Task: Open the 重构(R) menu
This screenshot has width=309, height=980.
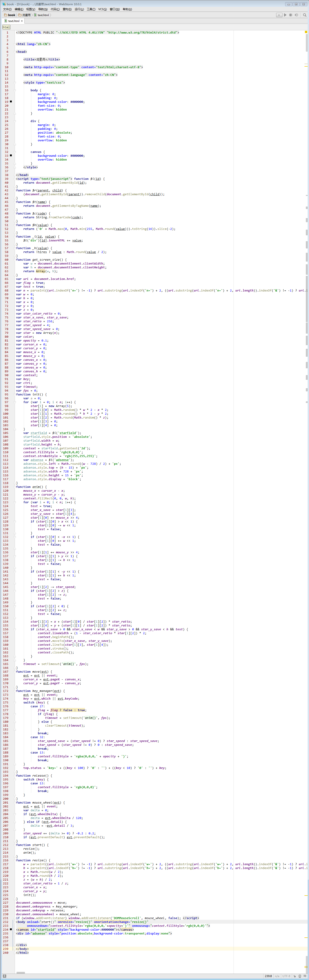Action: click(67, 9)
